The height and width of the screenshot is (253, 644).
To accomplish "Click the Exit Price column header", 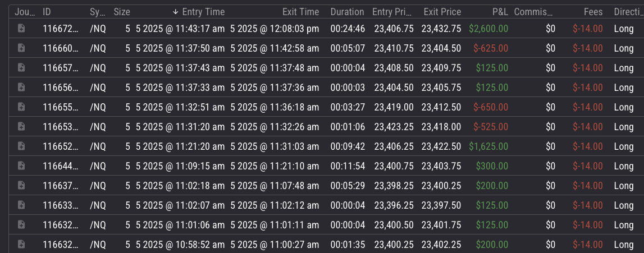I will coord(443,12).
